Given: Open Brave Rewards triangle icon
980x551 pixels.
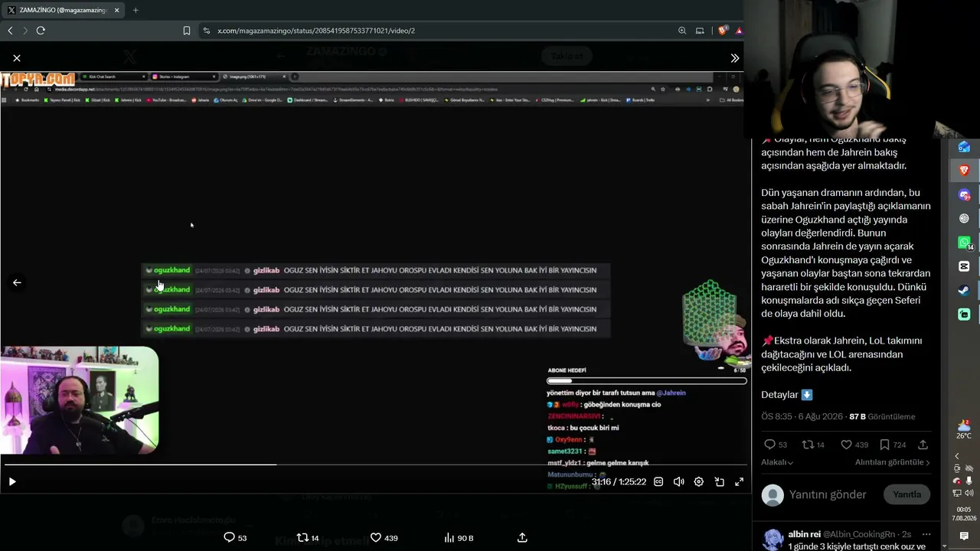Looking at the screenshot, I should click(x=739, y=31).
